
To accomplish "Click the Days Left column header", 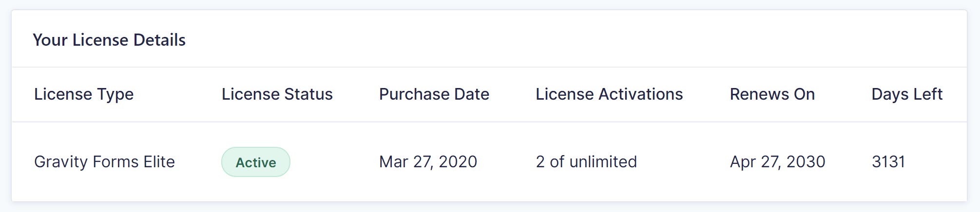I will point(906,94).
